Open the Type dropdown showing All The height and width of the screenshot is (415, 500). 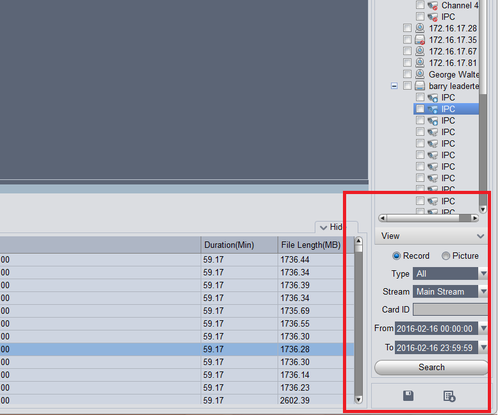pos(450,274)
